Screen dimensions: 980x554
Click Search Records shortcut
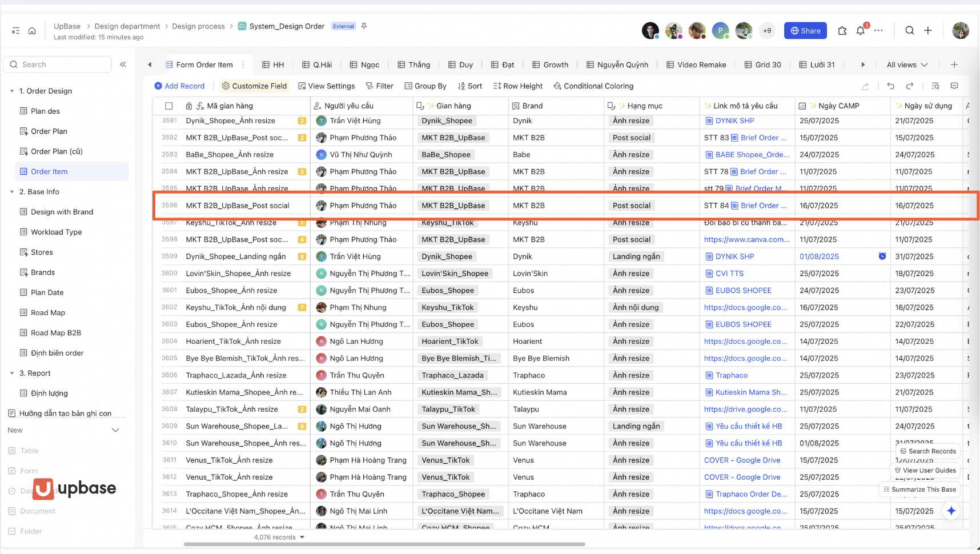pos(927,451)
